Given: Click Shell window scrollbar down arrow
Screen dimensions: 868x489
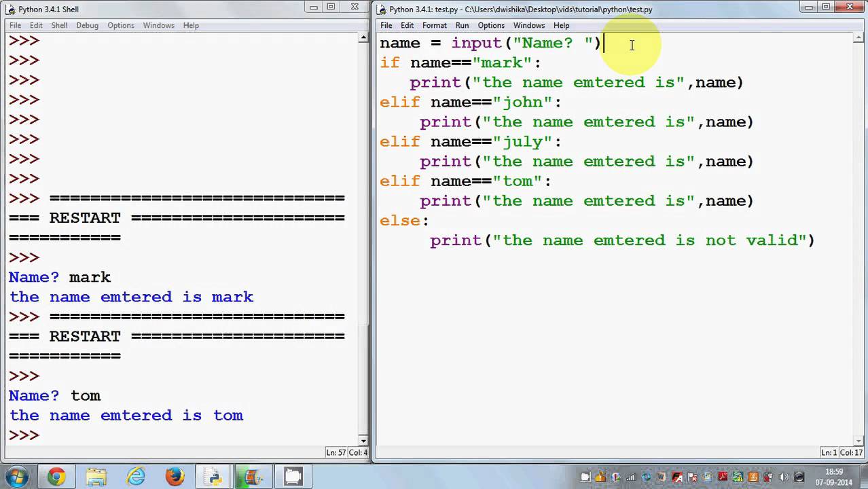Looking at the screenshot, I should (x=363, y=440).
